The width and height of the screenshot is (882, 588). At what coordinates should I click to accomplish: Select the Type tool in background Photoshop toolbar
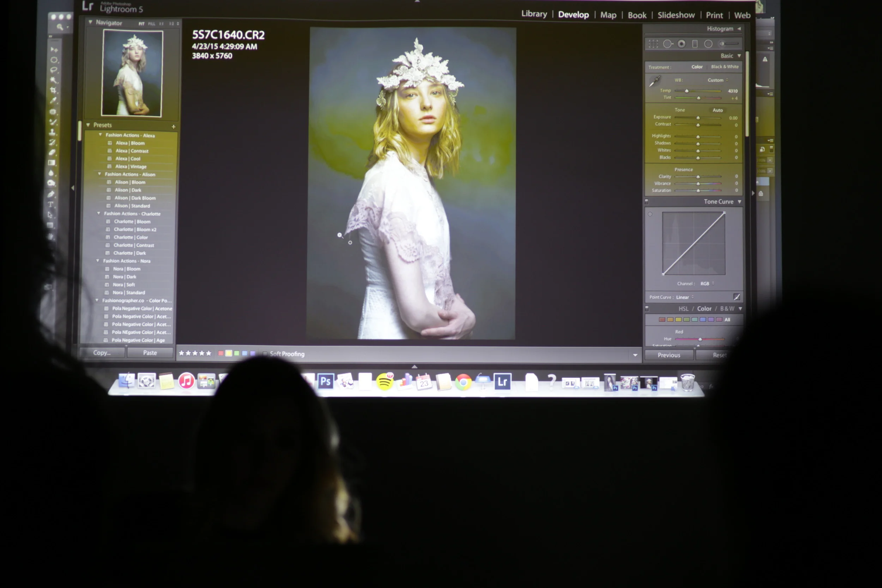pyautogui.click(x=50, y=204)
